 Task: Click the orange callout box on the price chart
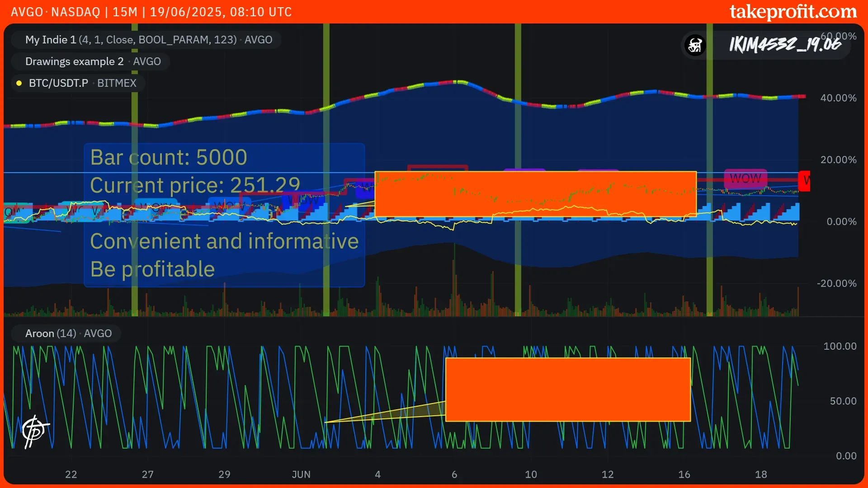(x=535, y=194)
